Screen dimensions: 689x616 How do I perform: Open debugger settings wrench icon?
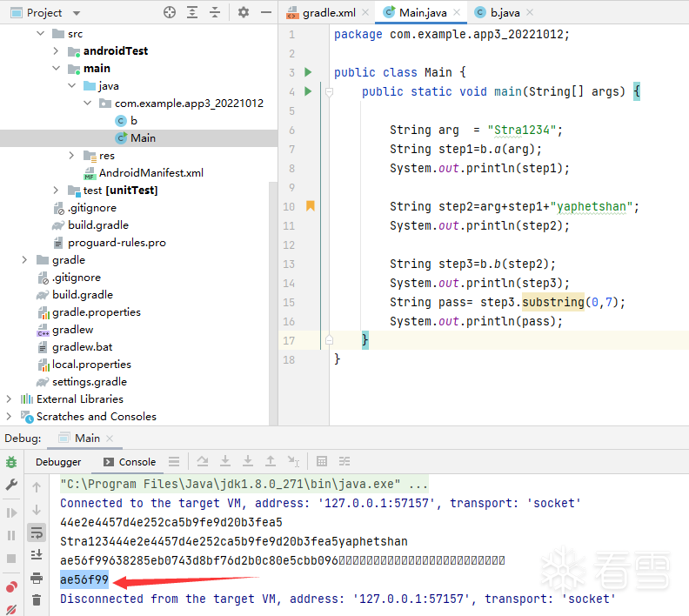11,485
